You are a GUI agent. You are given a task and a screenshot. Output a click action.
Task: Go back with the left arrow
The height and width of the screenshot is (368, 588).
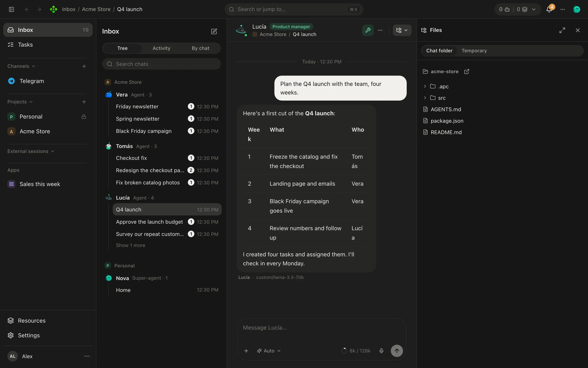27,9
